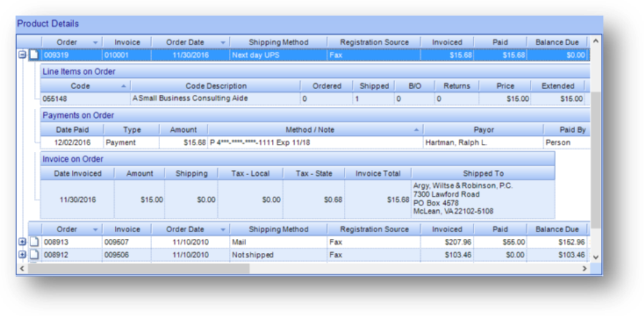Sort by Code column header
644x316 pixels.
click(85, 86)
